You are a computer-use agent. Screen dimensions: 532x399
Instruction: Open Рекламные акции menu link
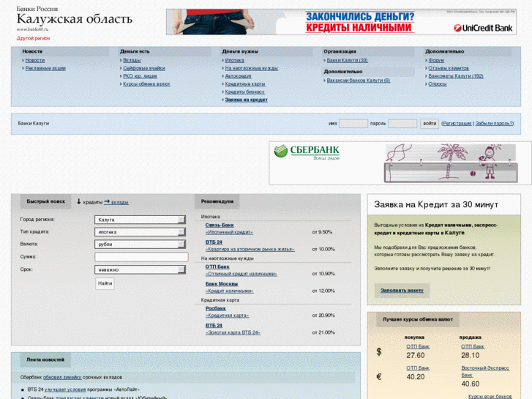(x=45, y=68)
